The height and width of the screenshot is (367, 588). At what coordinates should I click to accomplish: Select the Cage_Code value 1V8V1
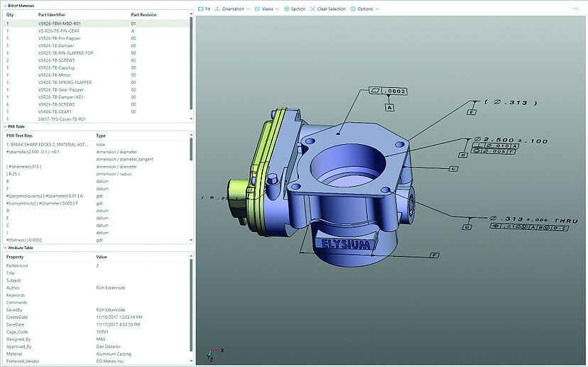click(x=102, y=332)
